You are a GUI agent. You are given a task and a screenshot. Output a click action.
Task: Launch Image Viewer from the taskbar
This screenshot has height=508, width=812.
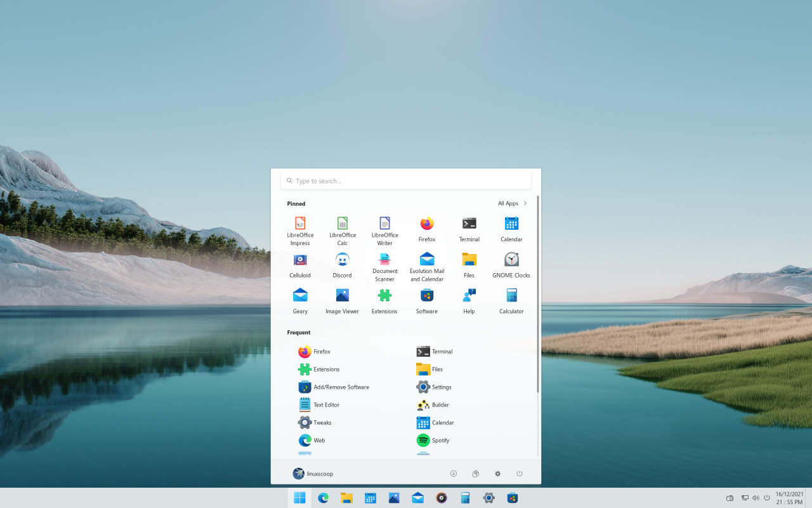394,498
